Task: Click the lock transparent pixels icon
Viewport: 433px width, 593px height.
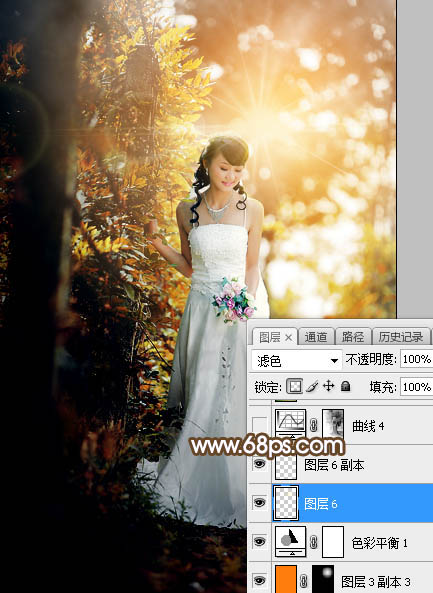Action: (295, 387)
